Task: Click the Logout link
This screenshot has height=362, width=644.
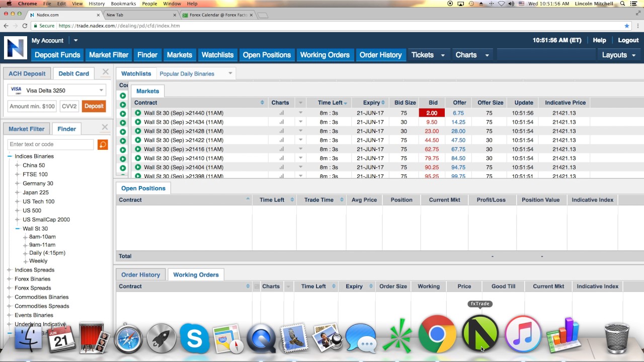Action: (628, 40)
